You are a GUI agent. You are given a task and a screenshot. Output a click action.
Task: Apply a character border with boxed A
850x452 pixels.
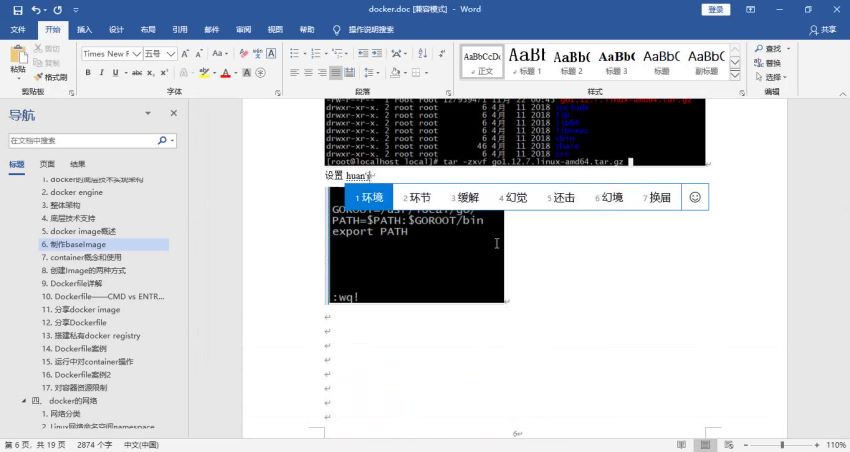coord(271,54)
